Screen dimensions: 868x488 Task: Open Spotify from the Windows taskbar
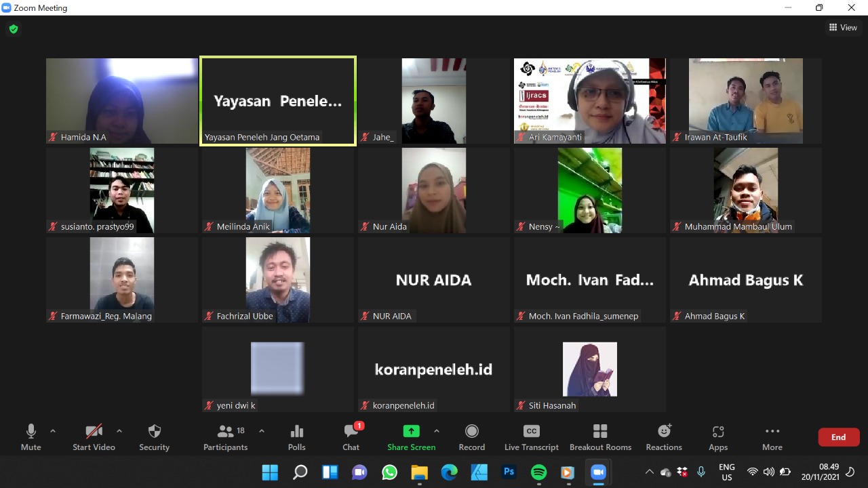tap(538, 472)
